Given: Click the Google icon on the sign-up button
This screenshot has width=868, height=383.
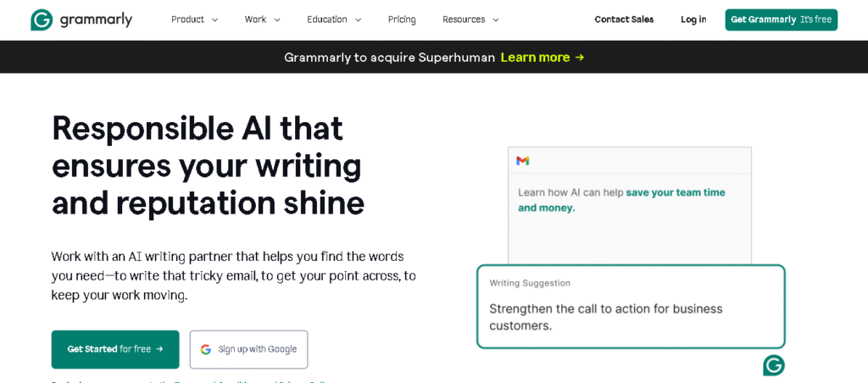Looking at the screenshot, I should (206, 349).
